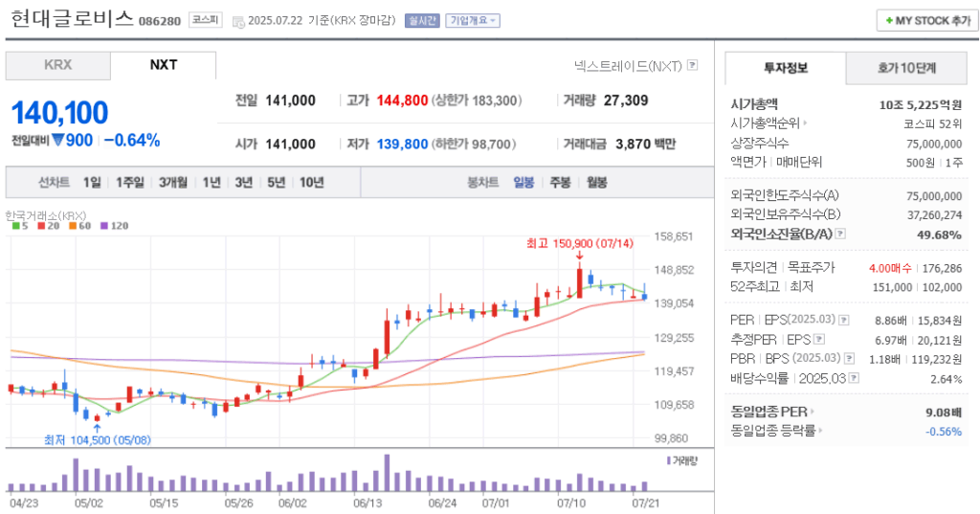
Task: Click the green 5-day moving average legend square
Action: click(x=15, y=226)
